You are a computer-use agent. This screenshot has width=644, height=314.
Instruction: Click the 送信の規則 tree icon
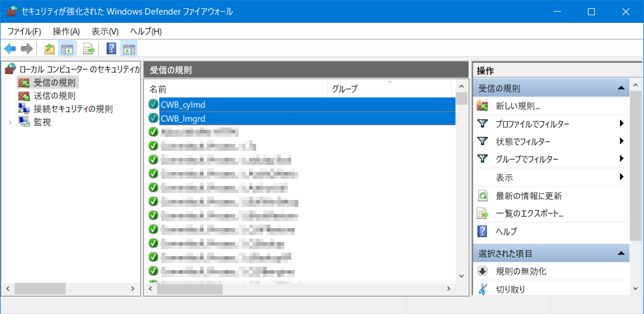[x=24, y=96]
